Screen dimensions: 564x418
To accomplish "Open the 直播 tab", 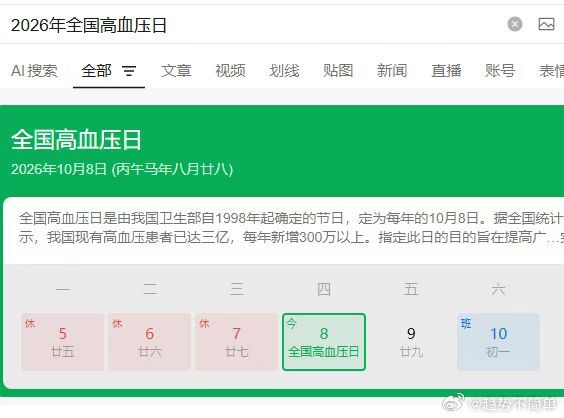I will point(446,71).
